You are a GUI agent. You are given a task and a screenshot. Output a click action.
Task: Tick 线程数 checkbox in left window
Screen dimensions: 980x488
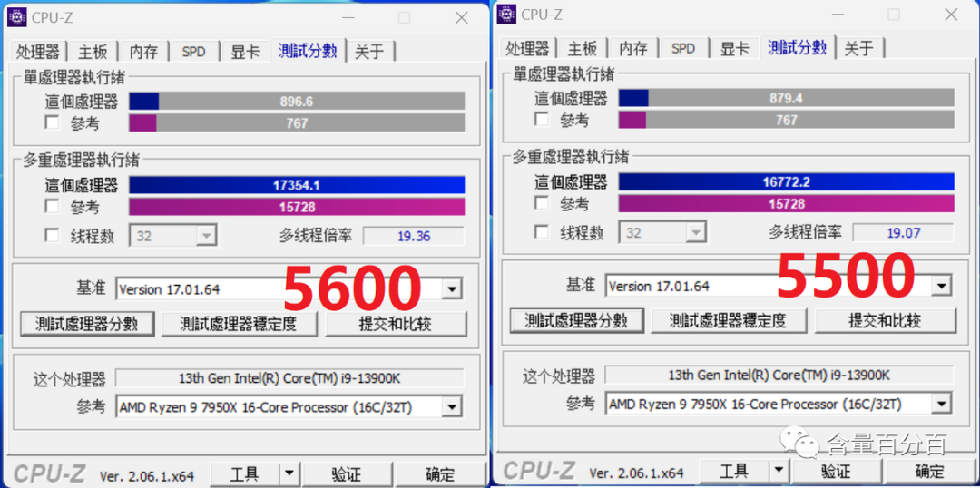(x=53, y=236)
